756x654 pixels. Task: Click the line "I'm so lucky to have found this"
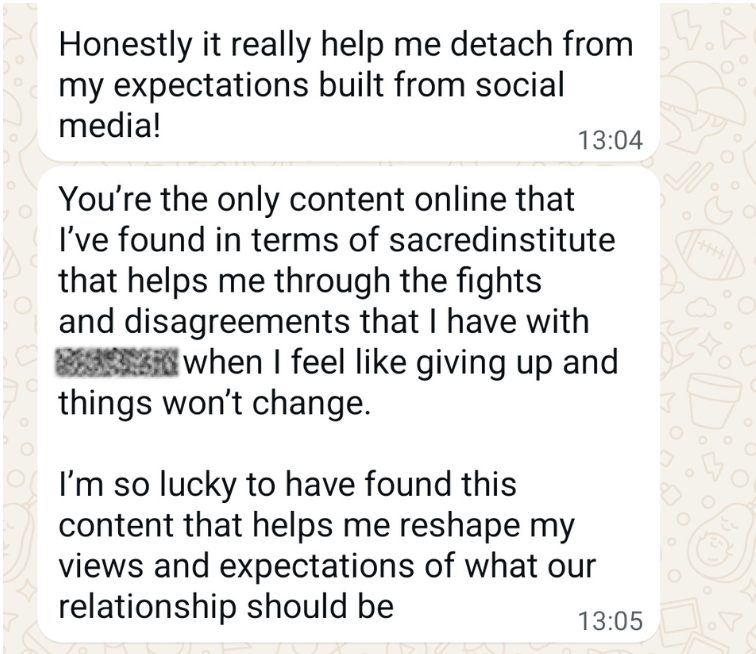pyautogui.click(x=288, y=485)
